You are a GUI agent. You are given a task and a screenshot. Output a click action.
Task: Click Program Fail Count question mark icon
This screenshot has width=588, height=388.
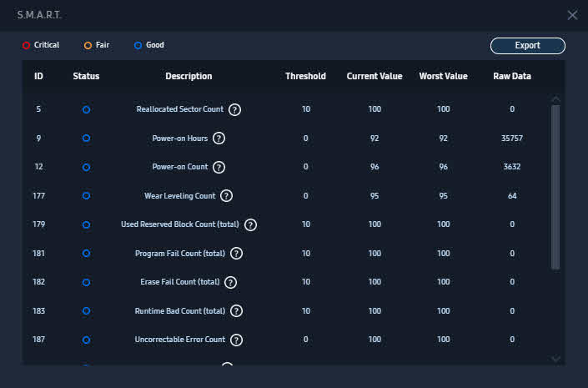tap(236, 254)
